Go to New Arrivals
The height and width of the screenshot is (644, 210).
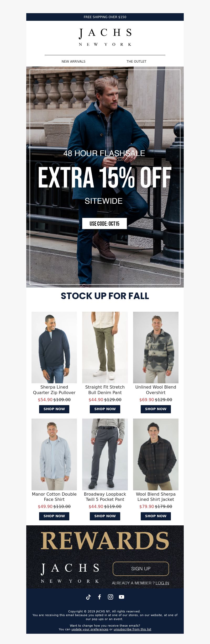coord(73,62)
